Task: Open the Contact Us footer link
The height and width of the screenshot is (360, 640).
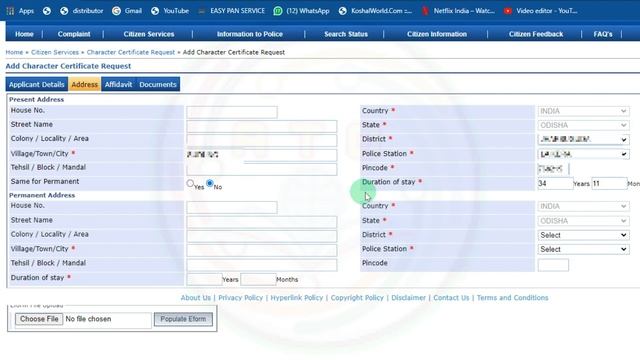Action: (x=451, y=298)
